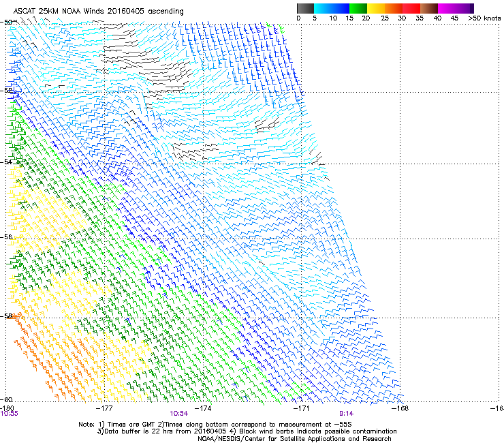Screen dimensions: 504x443
Task: Click the cyan-to-blue 5–15 knots legend segment
Action: coord(332,8)
